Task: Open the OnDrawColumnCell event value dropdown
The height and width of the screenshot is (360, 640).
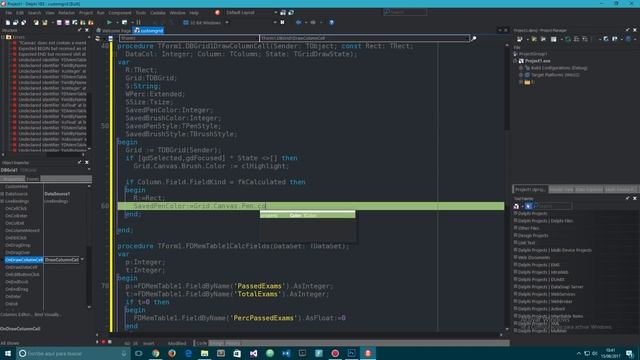Action: pos(82,260)
